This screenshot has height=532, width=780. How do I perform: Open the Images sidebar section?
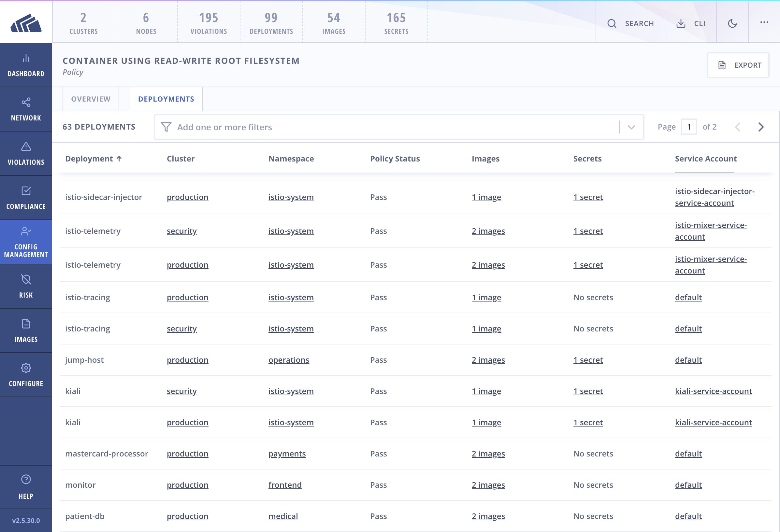[x=26, y=331]
